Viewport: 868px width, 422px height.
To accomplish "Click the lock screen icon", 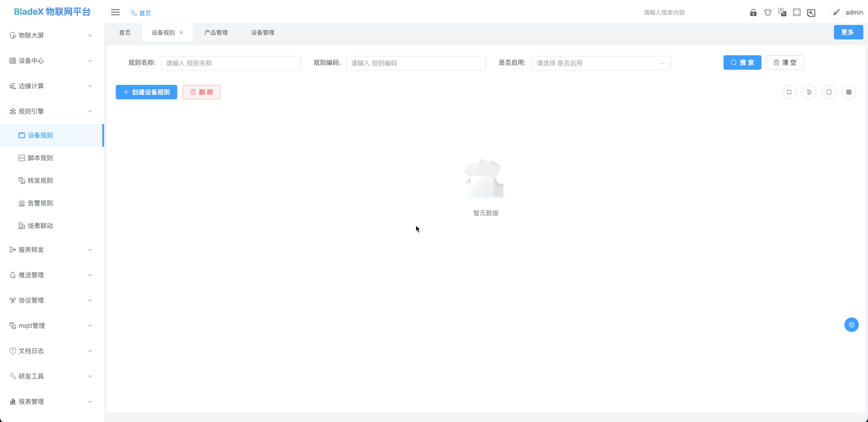I will point(753,13).
